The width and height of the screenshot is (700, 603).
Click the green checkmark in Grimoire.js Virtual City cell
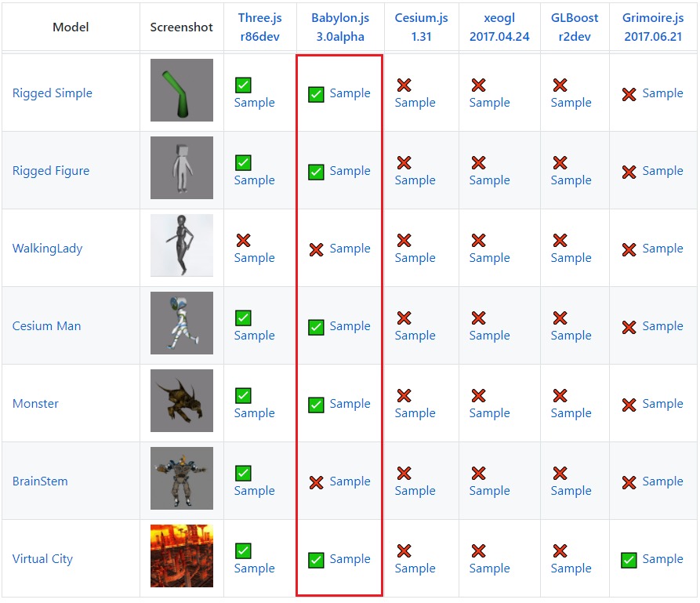coord(629,560)
